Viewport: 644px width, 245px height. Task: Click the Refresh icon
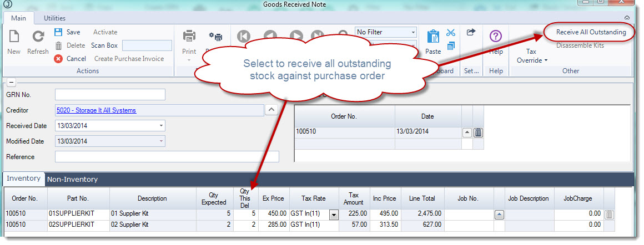[x=38, y=37]
